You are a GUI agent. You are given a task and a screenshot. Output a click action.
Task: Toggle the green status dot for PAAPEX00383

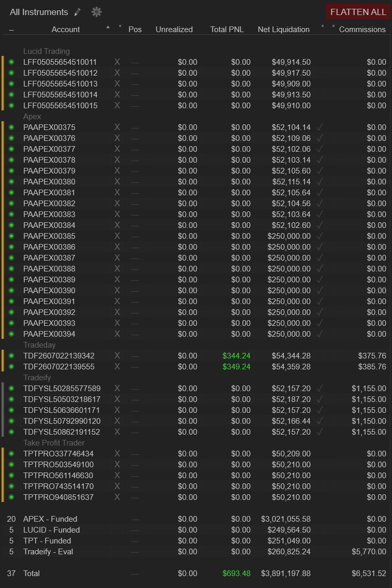tap(11, 214)
